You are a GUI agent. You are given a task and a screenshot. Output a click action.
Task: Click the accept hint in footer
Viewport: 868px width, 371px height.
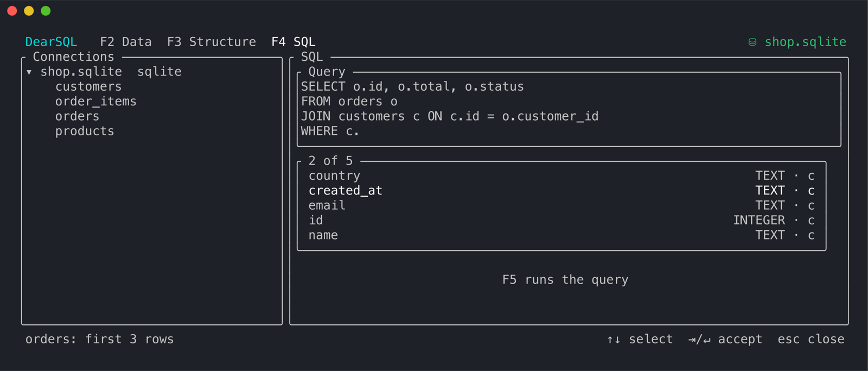click(x=725, y=339)
